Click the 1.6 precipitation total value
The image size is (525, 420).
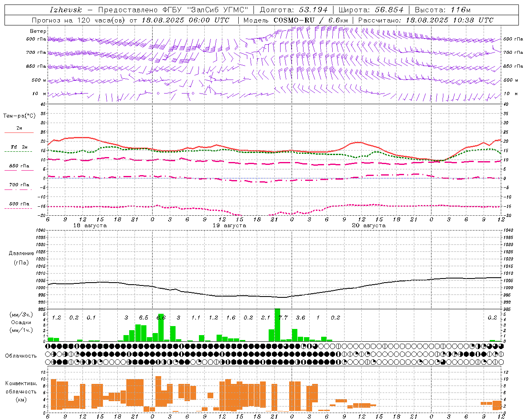click(x=231, y=318)
